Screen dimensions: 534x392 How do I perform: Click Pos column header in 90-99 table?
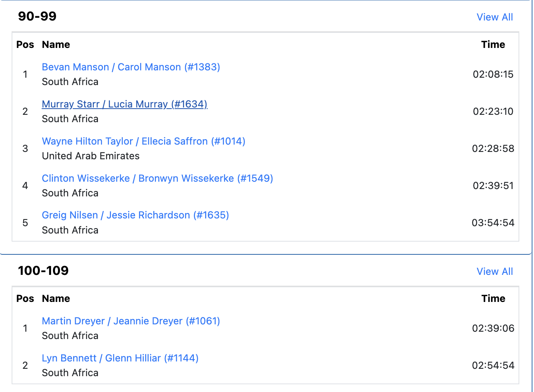coord(25,44)
